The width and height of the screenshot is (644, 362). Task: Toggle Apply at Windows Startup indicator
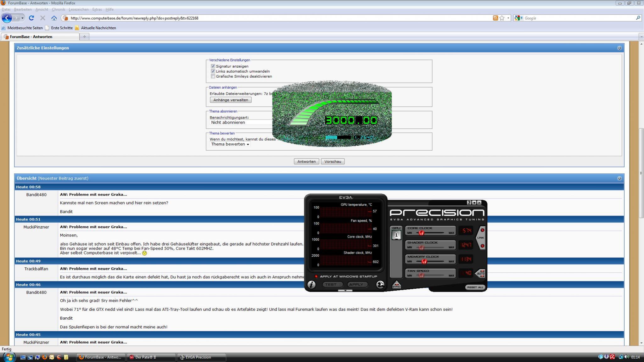click(x=316, y=276)
